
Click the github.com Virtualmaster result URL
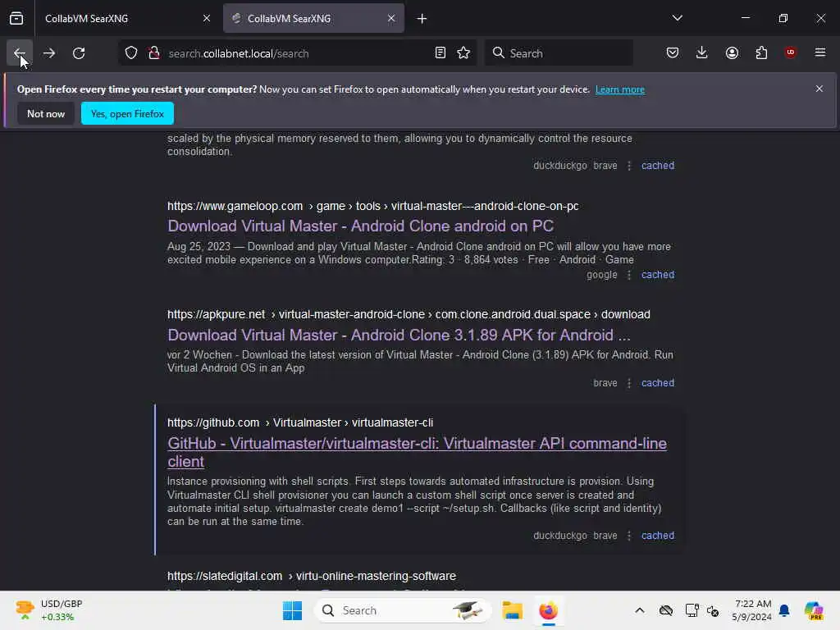pos(300,422)
